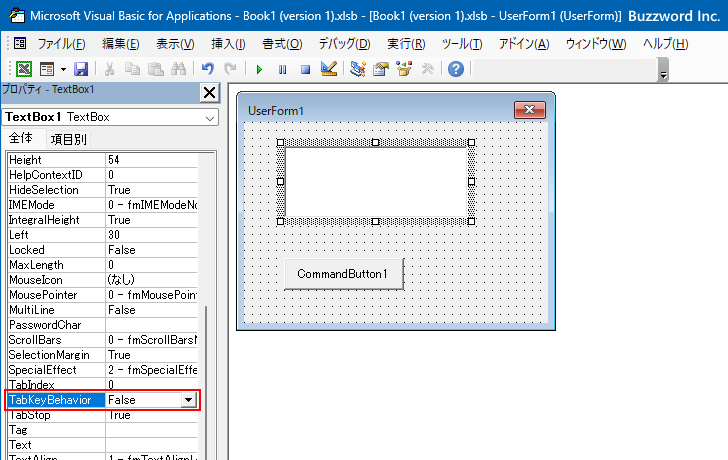728x460 pixels.
Task: Select the Tag property row
Action: click(103, 430)
